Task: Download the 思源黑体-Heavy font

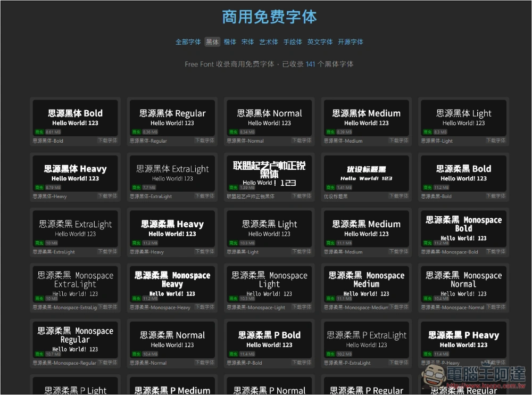Action: pyautogui.click(x=107, y=196)
